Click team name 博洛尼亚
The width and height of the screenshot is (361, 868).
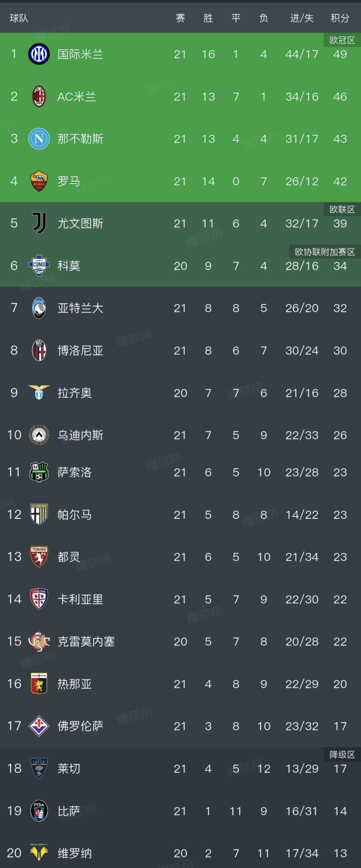pyautogui.click(x=80, y=351)
